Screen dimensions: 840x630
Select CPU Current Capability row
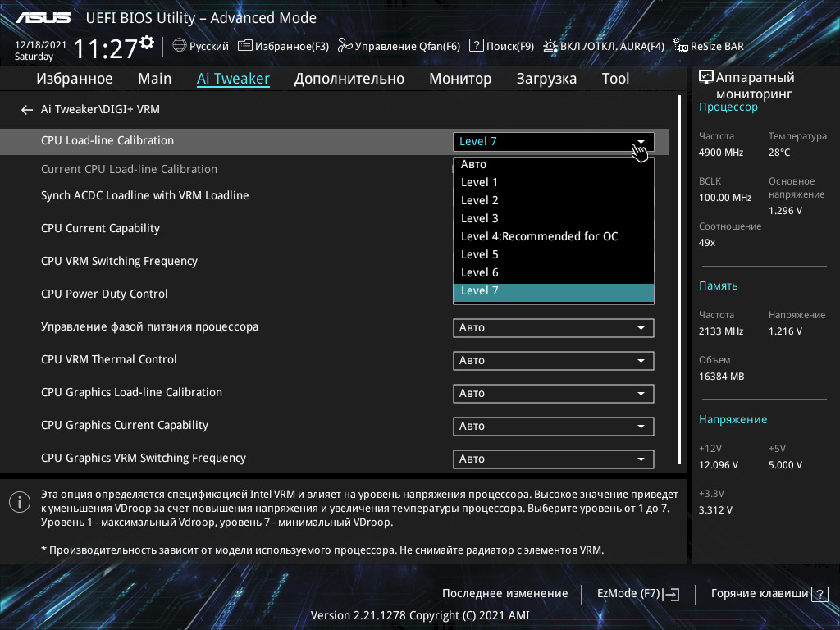pos(100,229)
